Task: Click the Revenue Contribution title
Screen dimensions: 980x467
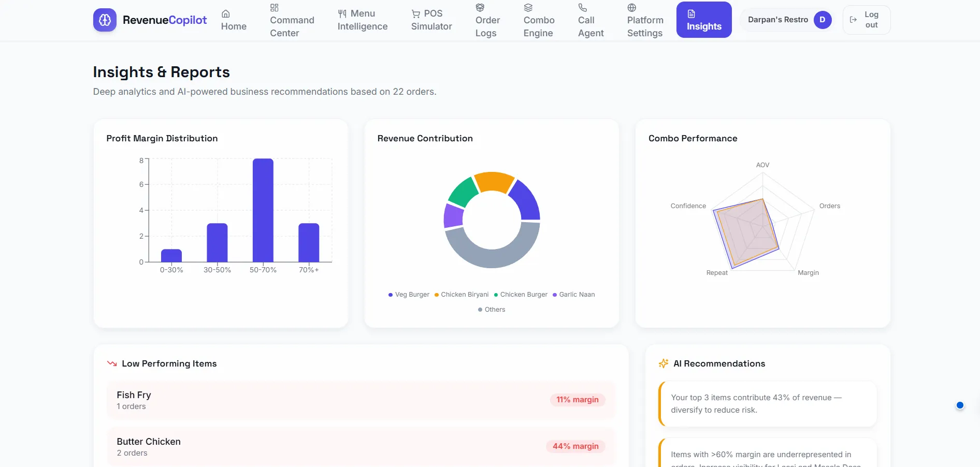Action: coord(425,138)
